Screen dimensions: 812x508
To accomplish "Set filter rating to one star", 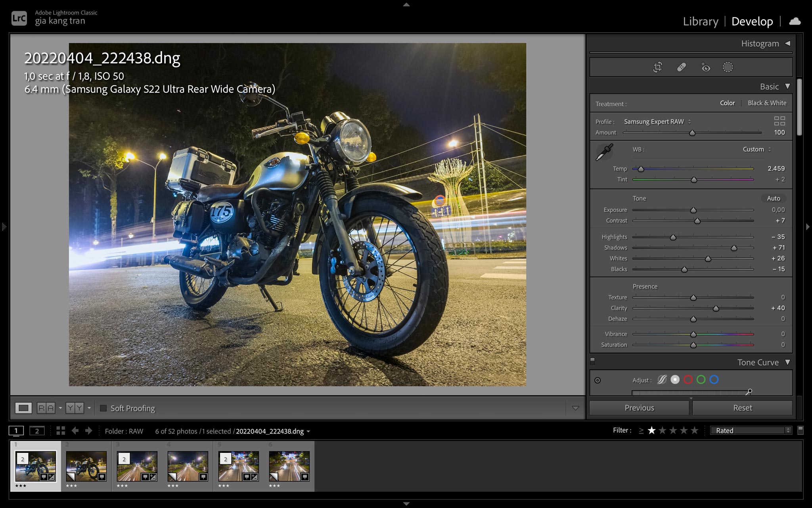I will [x=652, y=431].
